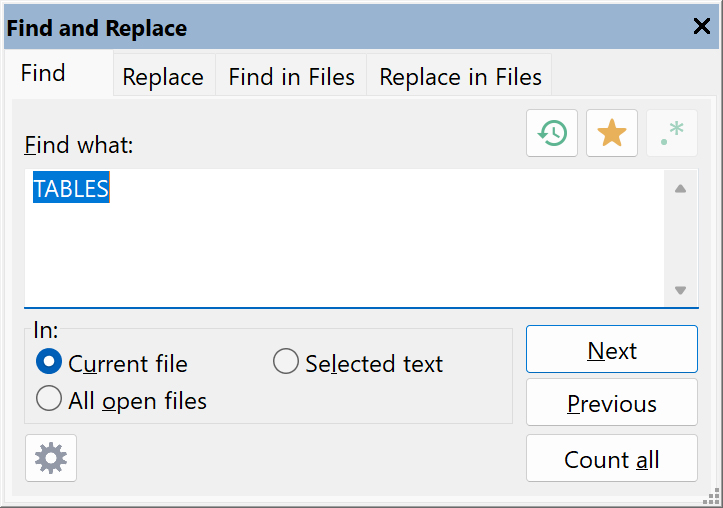Click inside the Find what text box
The image size is (723, 508).
click(344, 237)
